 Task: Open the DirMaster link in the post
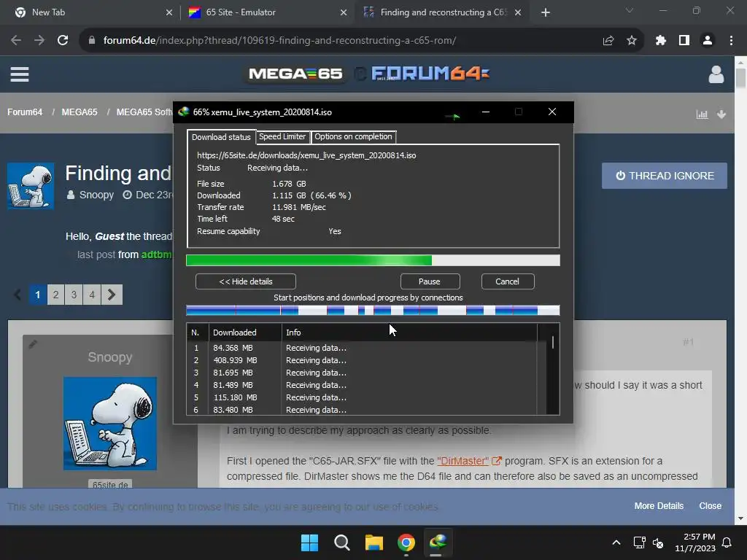pyautogui.click(x=463, y=461)
